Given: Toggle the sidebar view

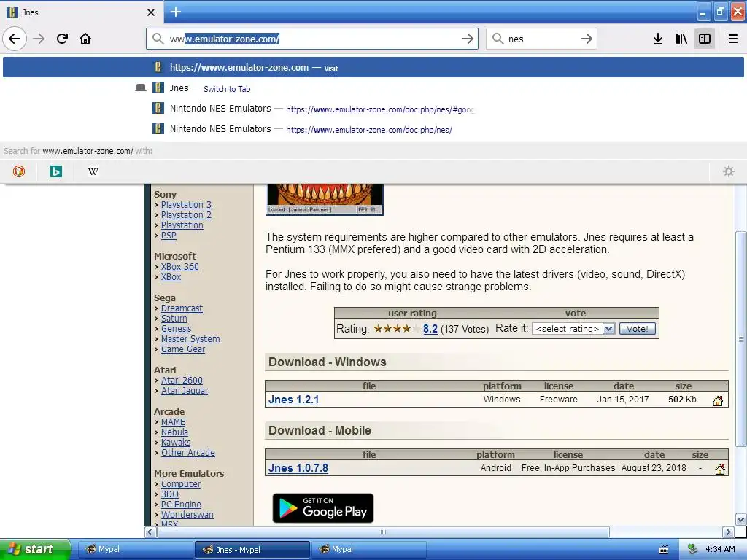Looking at the screenshot, I should pos(705,39).
